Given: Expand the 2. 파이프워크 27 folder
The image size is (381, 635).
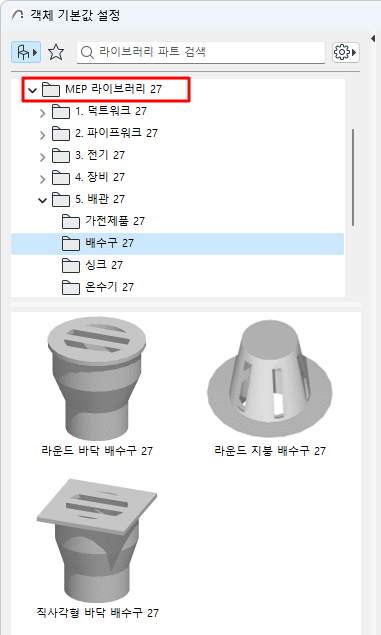Looking at the screenshot, I should 43,134.
